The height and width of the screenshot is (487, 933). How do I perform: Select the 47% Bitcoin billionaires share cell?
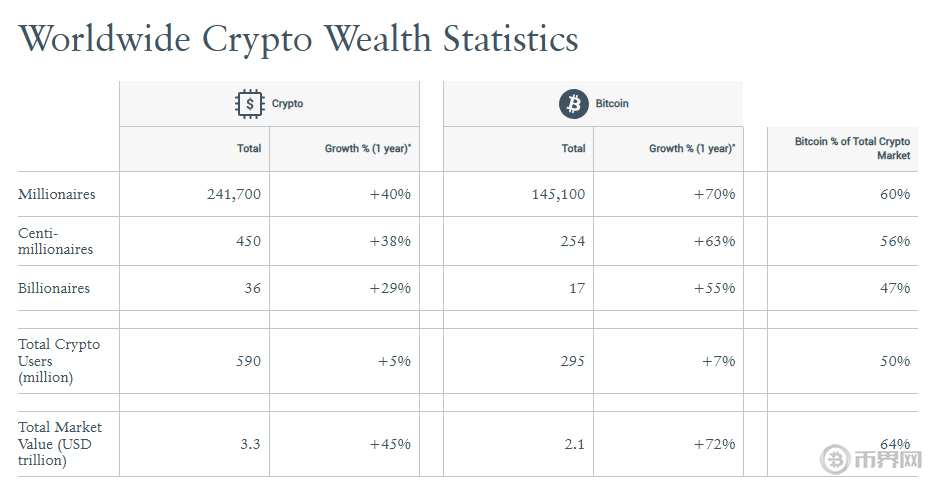895,288
